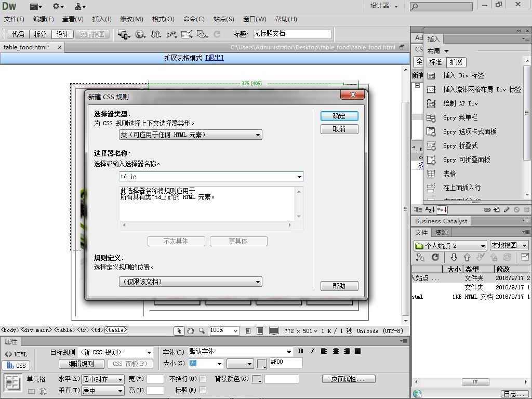Select the Draw AP Div icon
The height and width of the screenshot is (399, 532).
[431, 103]
